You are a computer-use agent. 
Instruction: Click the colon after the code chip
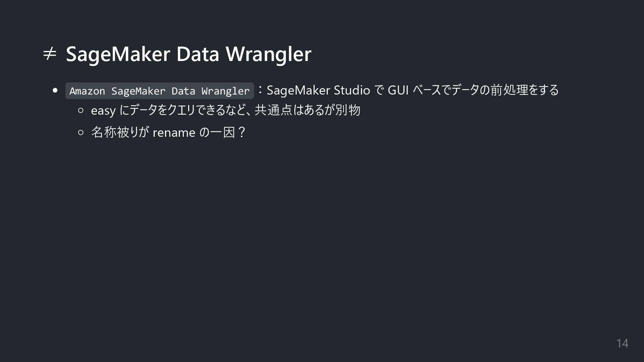[x=260, y=90]
